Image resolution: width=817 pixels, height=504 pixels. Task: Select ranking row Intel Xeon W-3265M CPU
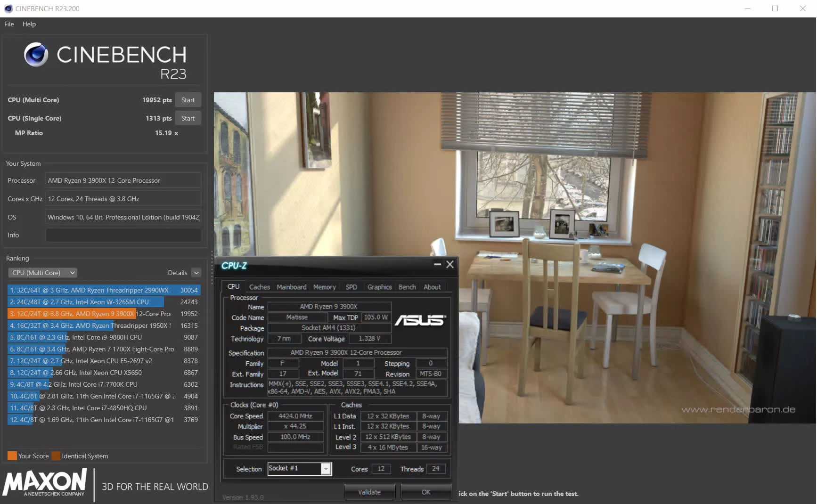[x=104, y=302]
